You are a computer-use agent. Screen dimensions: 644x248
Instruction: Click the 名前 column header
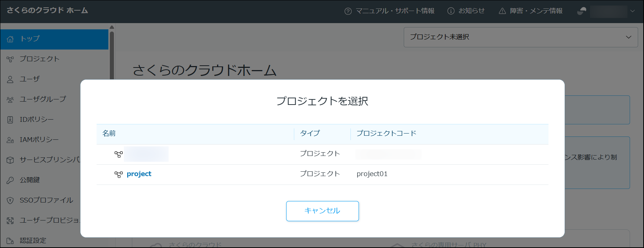click(109, 134)
